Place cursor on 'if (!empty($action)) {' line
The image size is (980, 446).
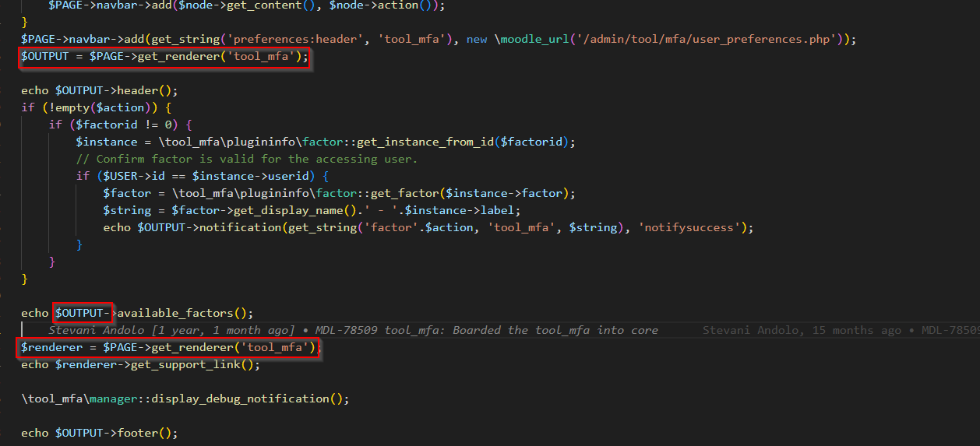pyautogui.click(x=96, y=107)
